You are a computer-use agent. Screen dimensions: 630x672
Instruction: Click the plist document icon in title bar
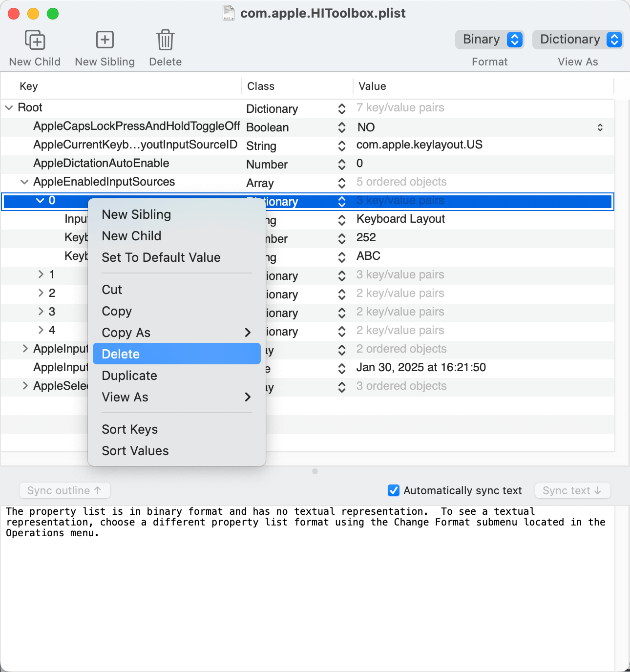point(229,13)
